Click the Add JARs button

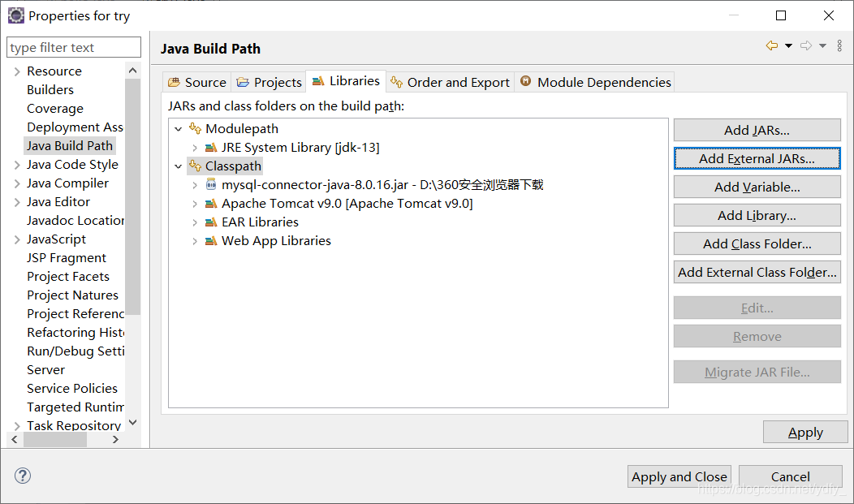click(x=757, y=130)
